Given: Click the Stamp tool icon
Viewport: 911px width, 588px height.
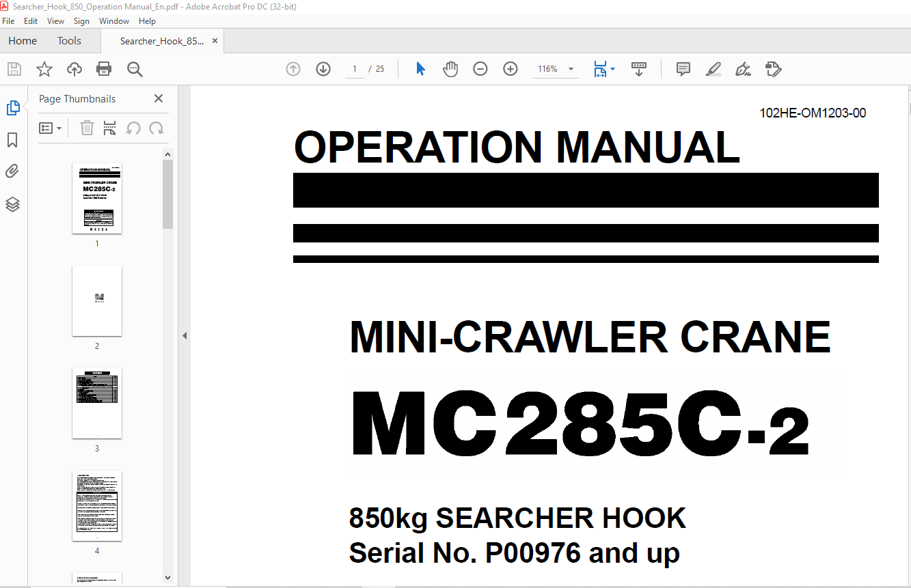Looking at the screenshot, I should pos(773,69).
